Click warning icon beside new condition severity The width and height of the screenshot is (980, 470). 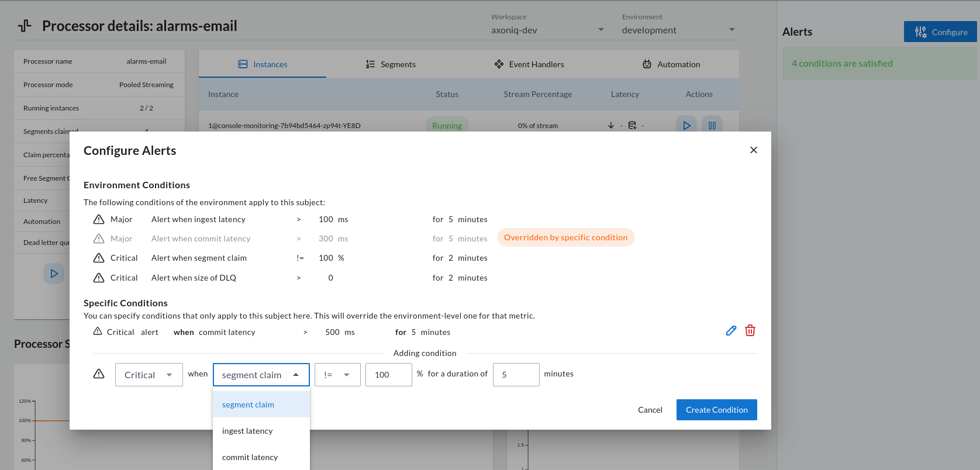click(99, 374)
